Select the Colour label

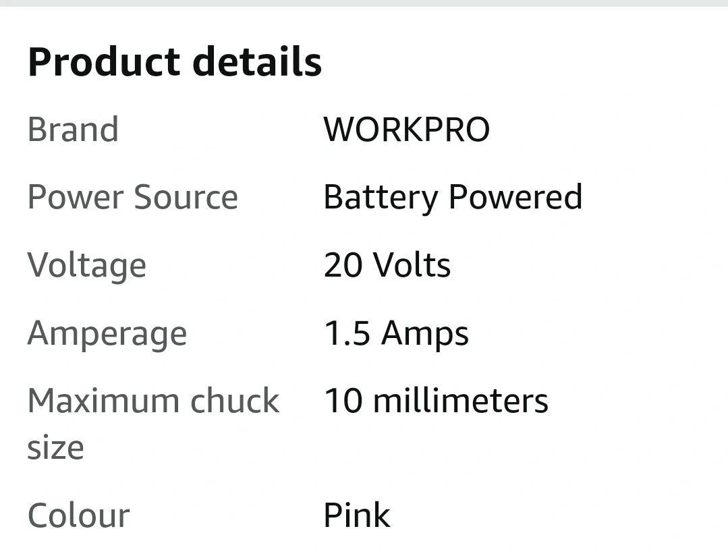click(79, 515)
